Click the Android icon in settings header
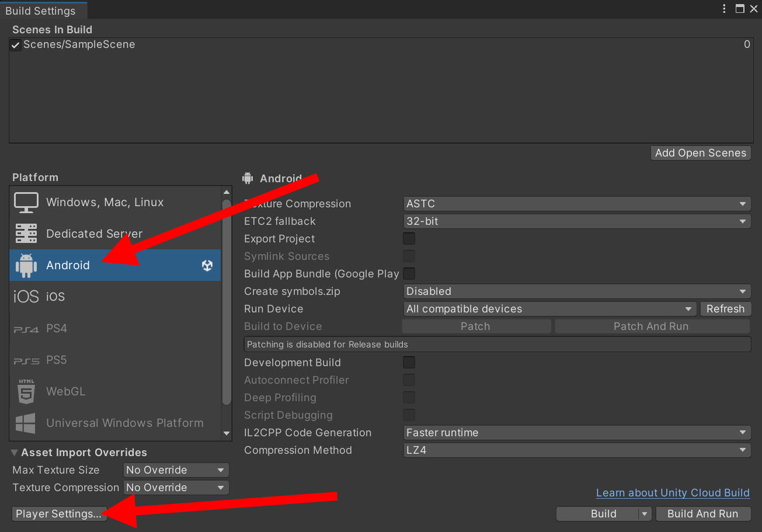Image resolution: width=762 pixels, height=532 pixels. [248, 178]
